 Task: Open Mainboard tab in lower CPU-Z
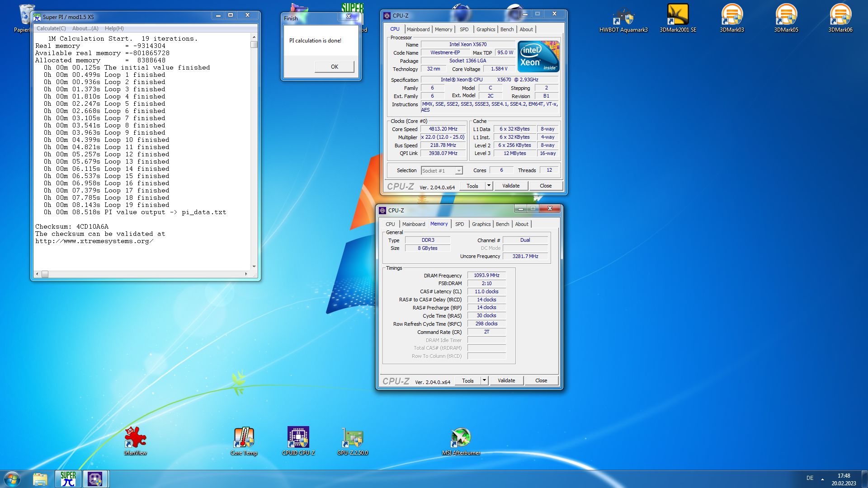click(x=414, y=224)
